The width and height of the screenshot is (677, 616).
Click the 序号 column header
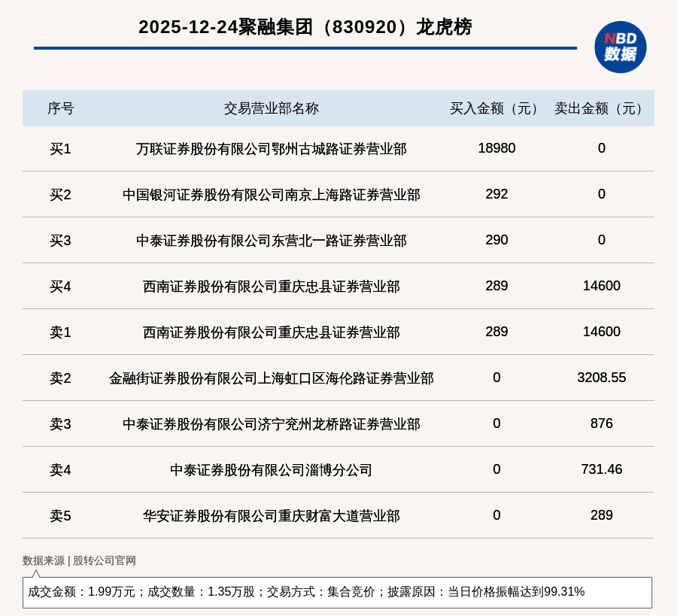click(x=60, y=108)
